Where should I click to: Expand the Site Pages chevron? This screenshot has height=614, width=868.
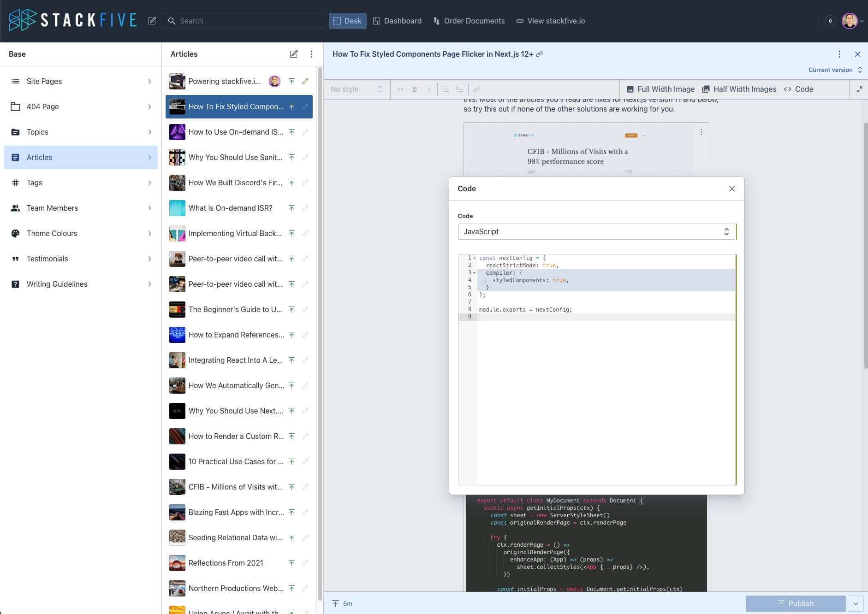click(149, 81)
